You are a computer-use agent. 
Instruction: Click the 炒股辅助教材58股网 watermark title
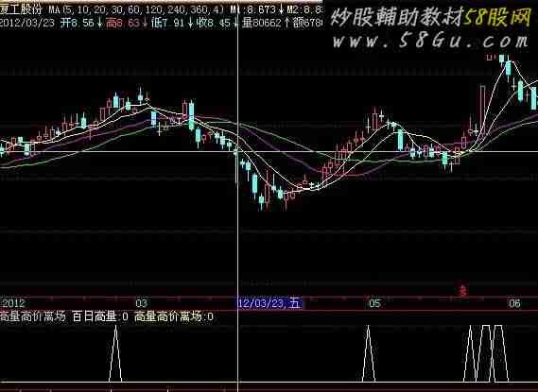coord(431,16)
